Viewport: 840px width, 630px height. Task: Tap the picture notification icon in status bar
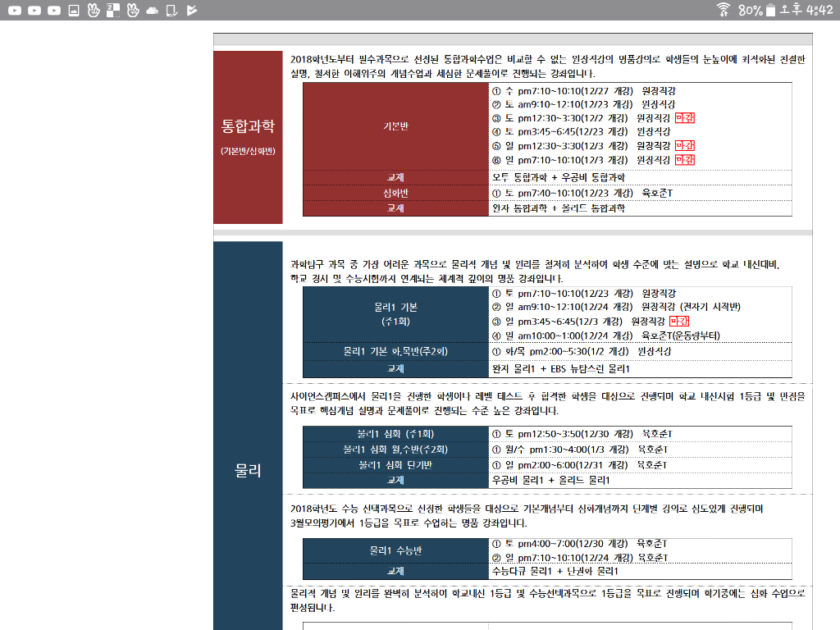click(x=74, y=10)
